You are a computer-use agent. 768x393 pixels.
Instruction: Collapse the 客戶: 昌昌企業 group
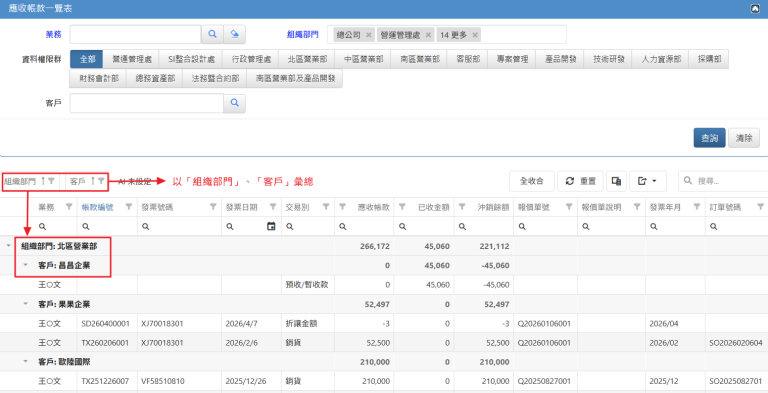tap(26, 266)
